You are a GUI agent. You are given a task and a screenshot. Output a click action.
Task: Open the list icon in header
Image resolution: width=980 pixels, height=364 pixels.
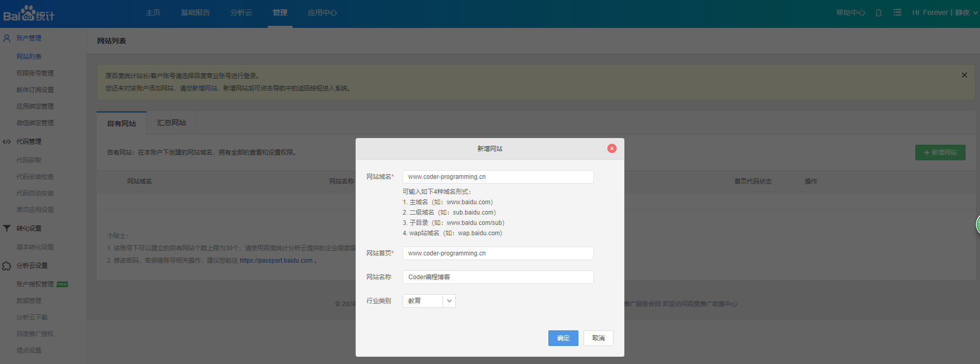tap(897, 12)
